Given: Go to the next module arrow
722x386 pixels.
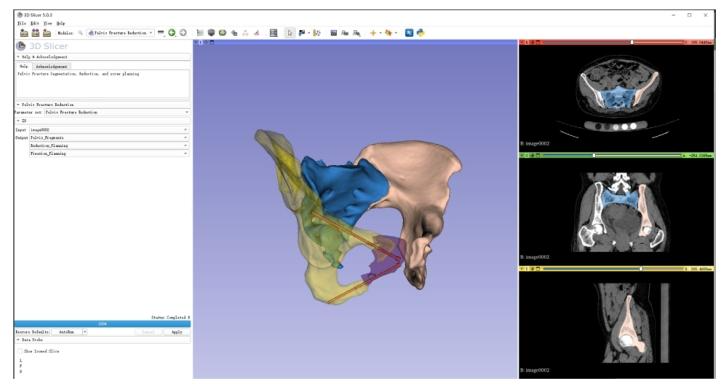Looking at the screenshot, I should [183, 33].
